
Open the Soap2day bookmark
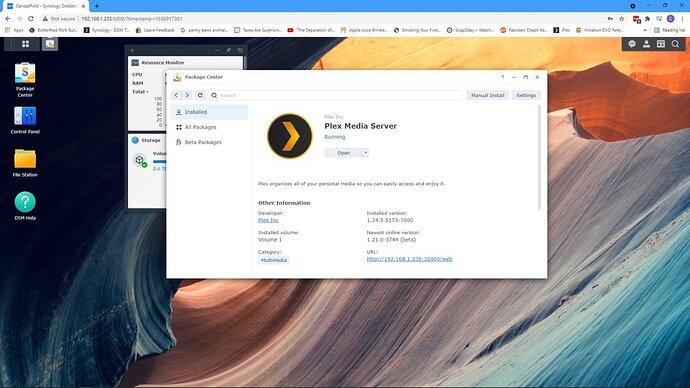pos(470,30)
